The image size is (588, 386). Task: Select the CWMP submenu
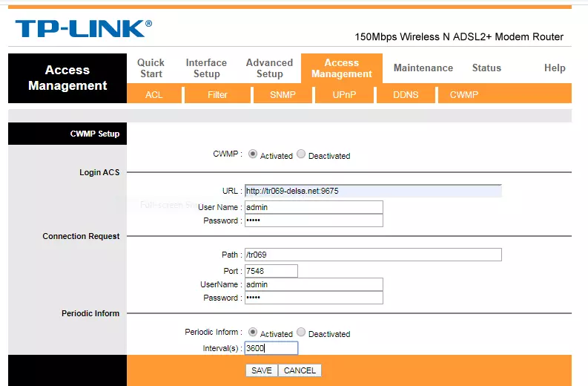pos(464,94)
